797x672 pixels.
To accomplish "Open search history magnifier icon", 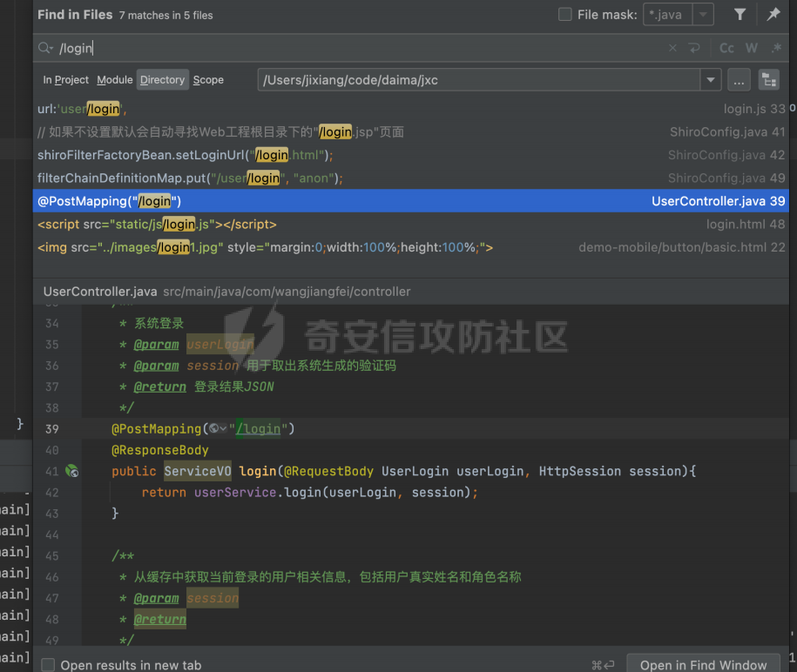I will point(45,48).
